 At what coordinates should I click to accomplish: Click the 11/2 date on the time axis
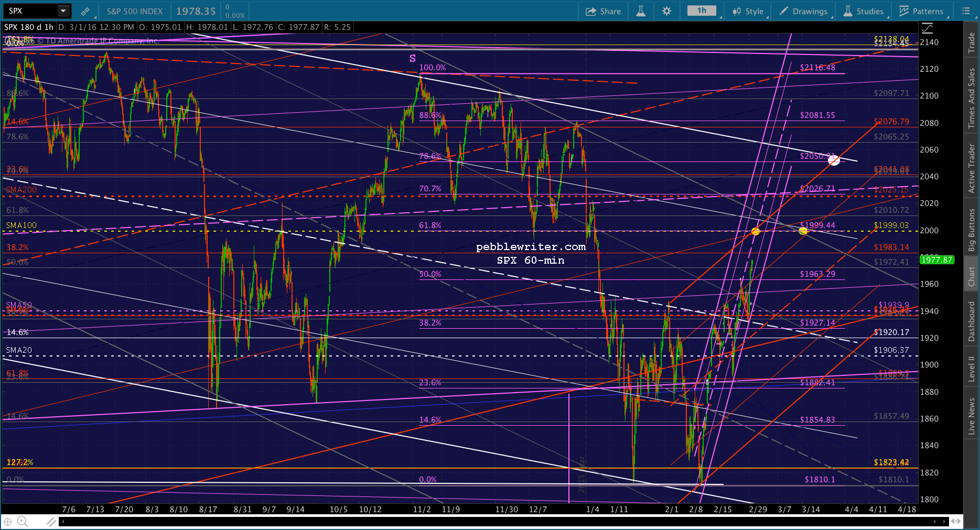click(422, 509)
